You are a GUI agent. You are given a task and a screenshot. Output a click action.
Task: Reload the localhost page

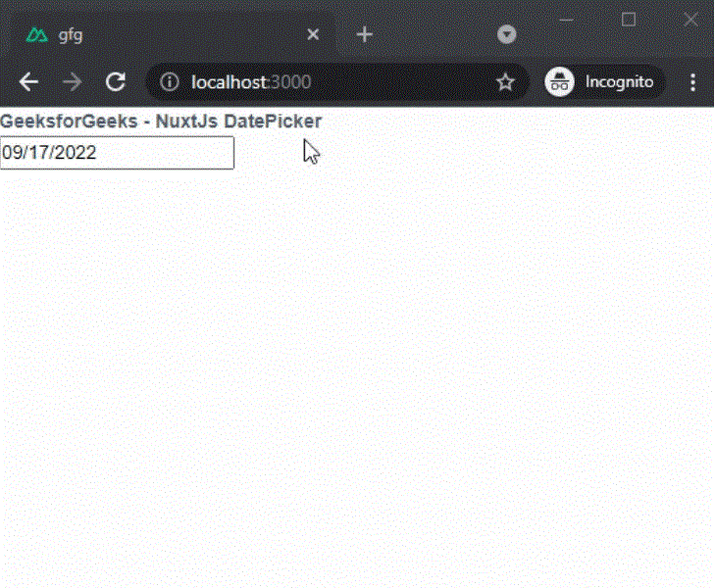pyautogui.click(x=116, y=82)
